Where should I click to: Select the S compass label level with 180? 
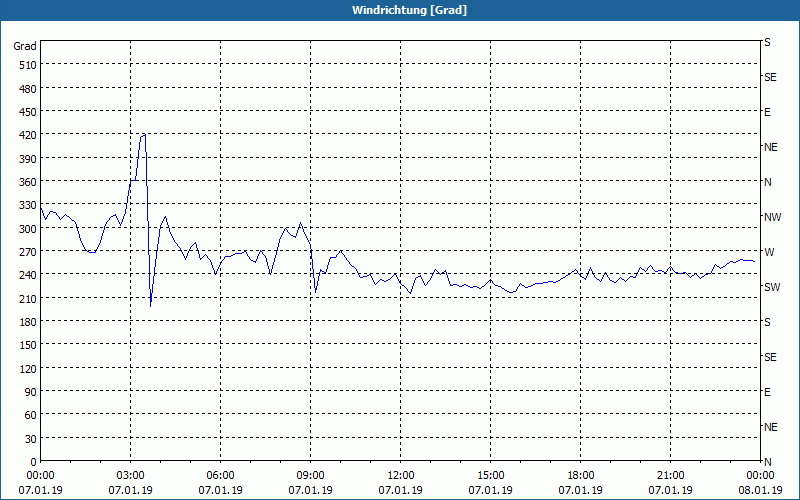click(767, 322)
